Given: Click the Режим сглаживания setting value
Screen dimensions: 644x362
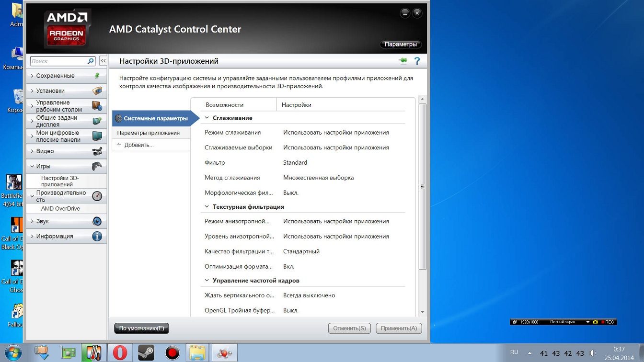Looking at the screenshot, I should click(x=336, y=133).
